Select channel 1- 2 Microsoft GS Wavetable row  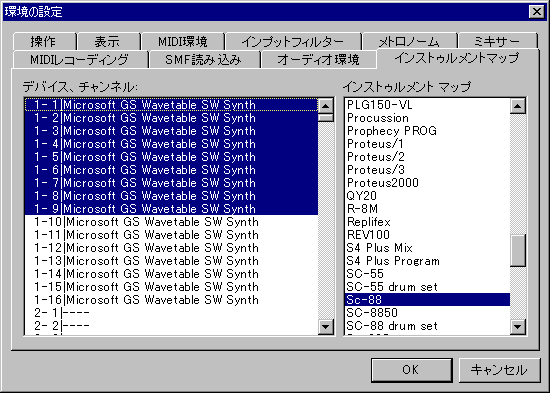pos(172,118)
